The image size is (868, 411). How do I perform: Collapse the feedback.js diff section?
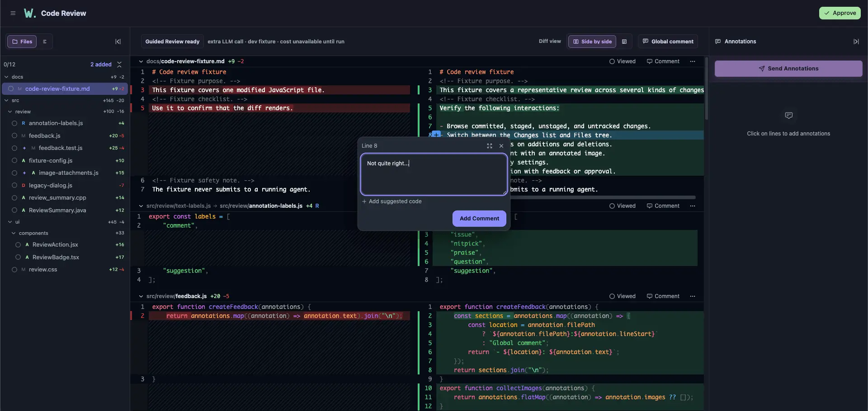tap(141, 296)
